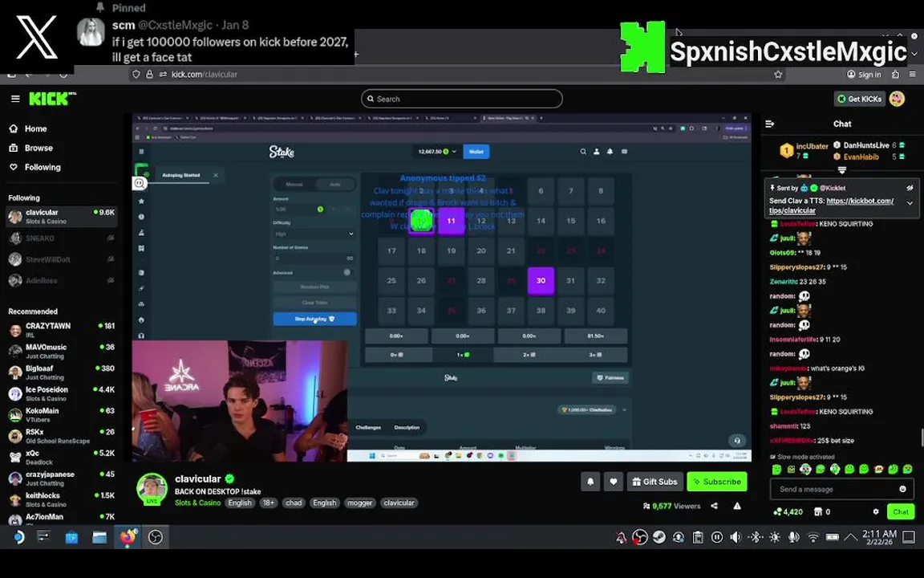Open the Slots & Casino category link

click(x=197, y=503)
